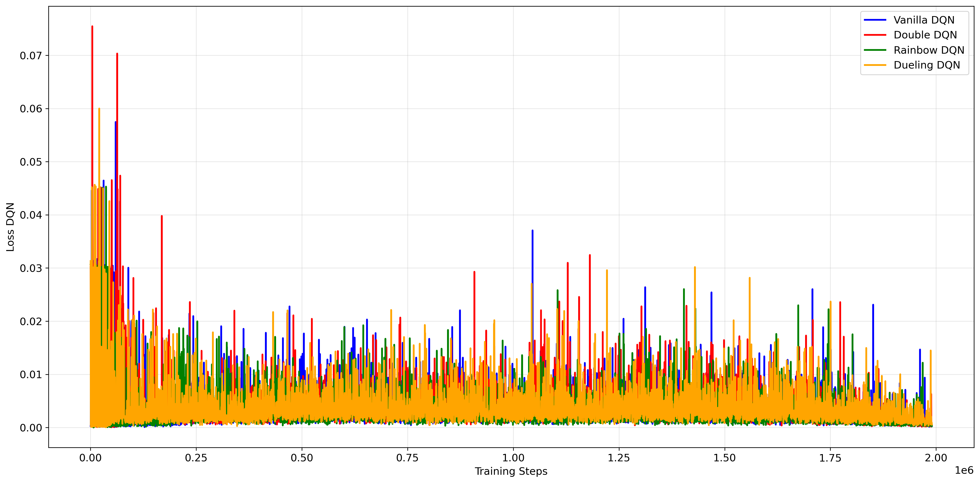980x483 pixels.
Task: Click the Double DQN legend label
Action: tap(925, 35)
